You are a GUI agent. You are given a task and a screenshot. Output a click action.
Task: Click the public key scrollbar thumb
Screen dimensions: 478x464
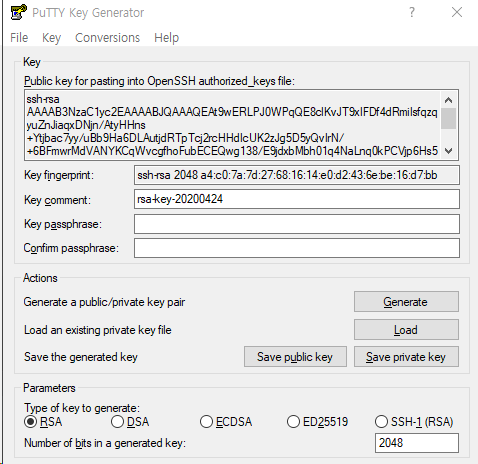[448, 118]
